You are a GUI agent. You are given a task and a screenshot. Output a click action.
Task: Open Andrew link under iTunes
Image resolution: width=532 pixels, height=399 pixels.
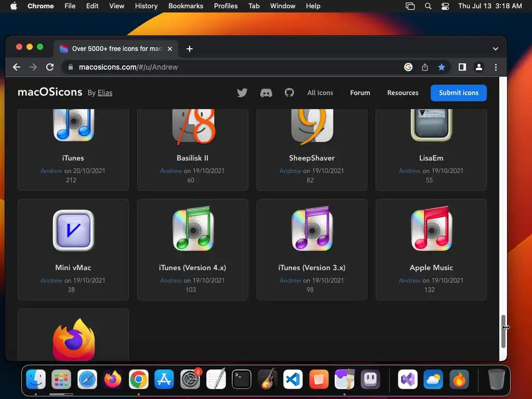pos(51,170)
